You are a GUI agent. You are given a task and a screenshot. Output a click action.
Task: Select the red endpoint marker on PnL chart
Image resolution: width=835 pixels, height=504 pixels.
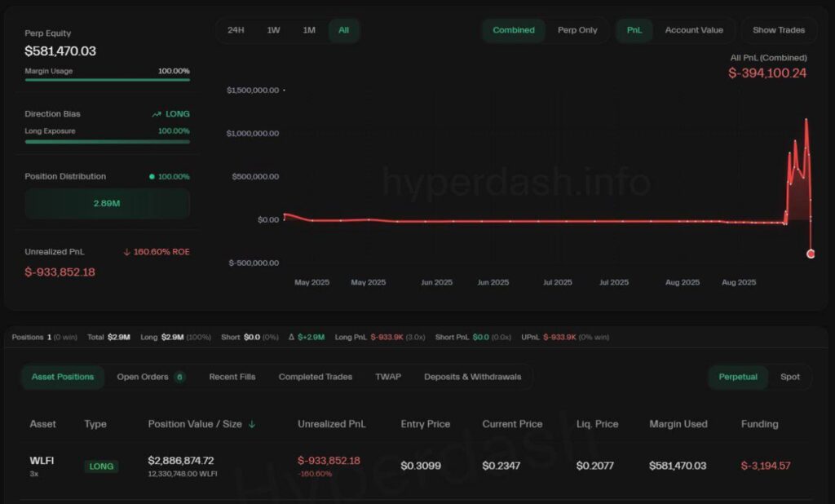click(811, 254)
